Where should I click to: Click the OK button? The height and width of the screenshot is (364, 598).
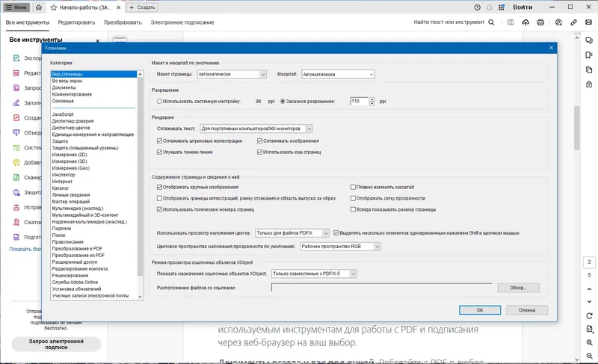[x=480, y=310]
